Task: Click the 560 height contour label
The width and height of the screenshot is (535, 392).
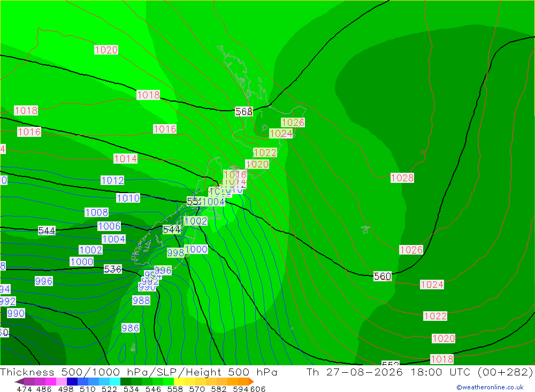Action: point(383,276)
